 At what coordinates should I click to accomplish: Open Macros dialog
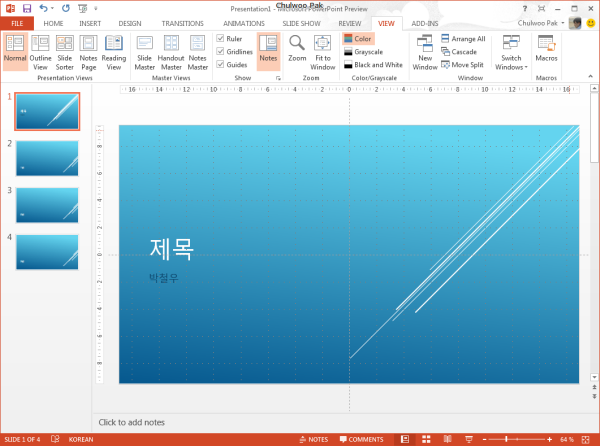546,49
